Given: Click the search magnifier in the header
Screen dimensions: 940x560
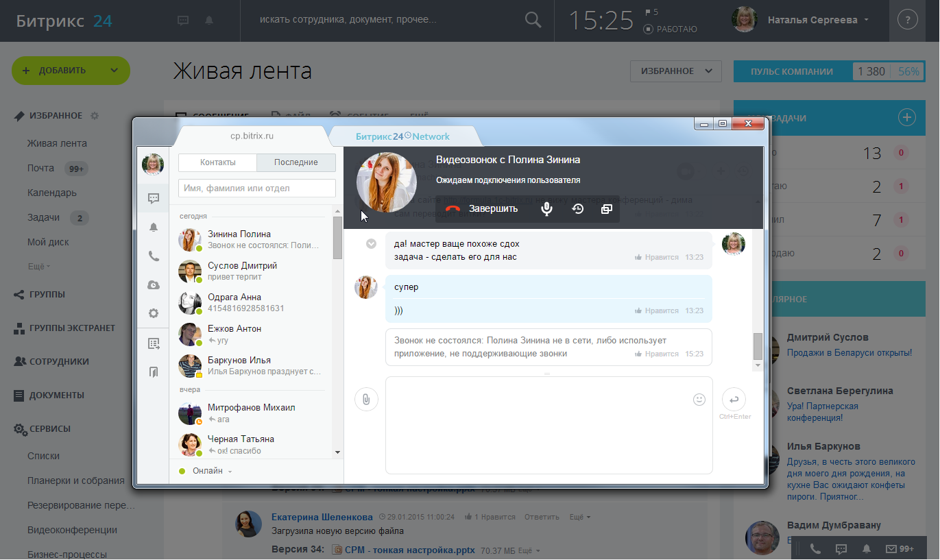Looking at the screenshot, I should [x=533, y=20].
